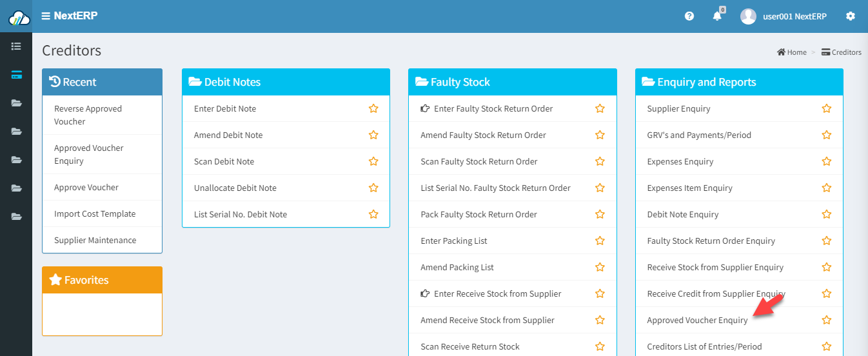Open the first folder icon in sidebar

pyautogui.click(x=16, y=103)
